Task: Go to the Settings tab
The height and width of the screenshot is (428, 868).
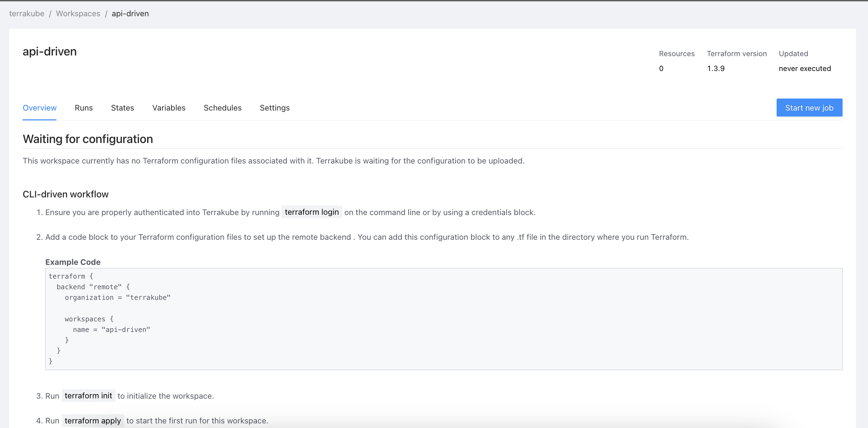Action: 275,108
